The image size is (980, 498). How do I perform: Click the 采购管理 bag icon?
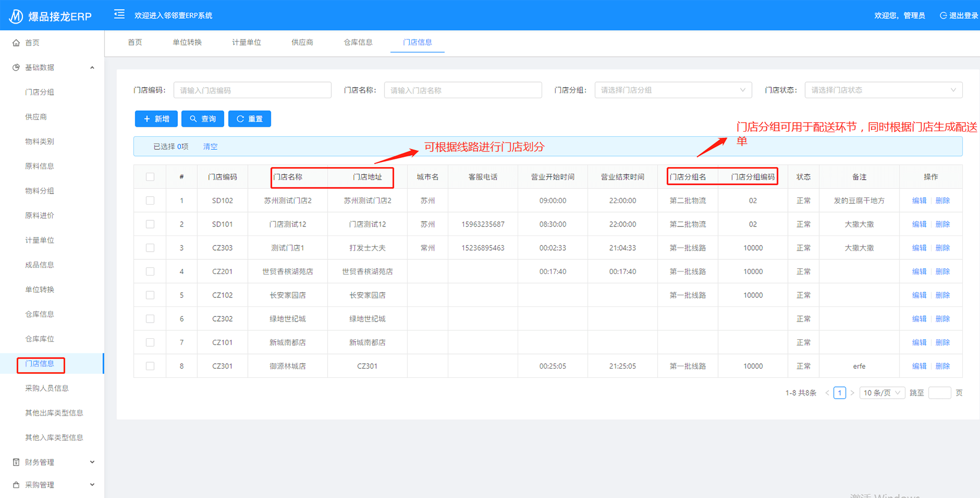tap(16, 485)
